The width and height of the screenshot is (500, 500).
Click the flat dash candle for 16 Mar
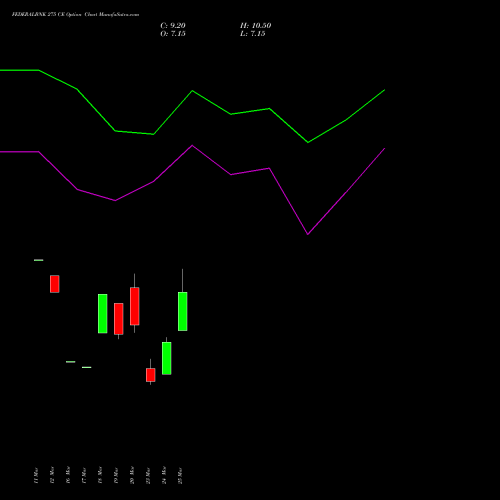71,362
